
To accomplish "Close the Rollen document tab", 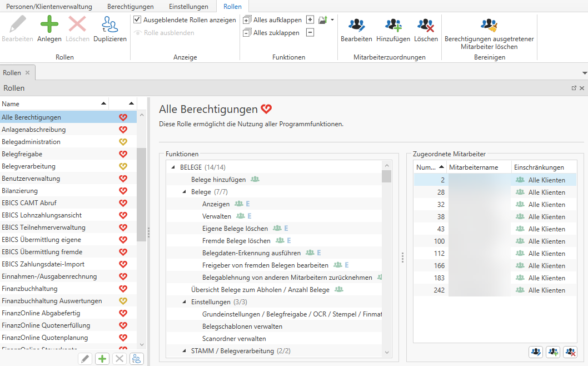I will point(27,73).
